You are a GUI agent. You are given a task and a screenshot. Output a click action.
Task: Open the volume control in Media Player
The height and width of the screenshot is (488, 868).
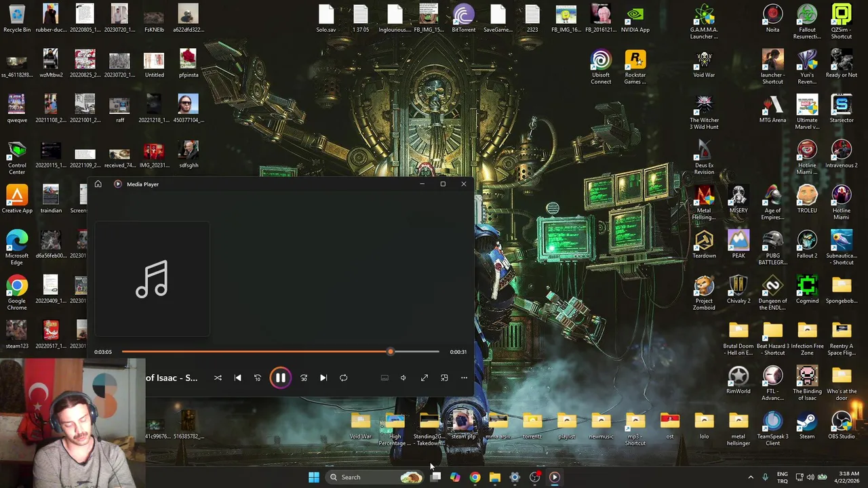(403, 378)
